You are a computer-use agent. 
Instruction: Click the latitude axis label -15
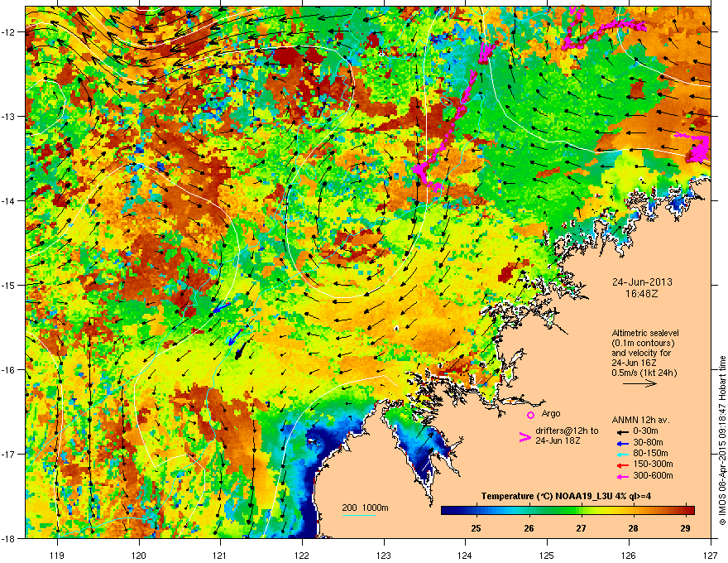pyautogui.click(x=9, y=285)
